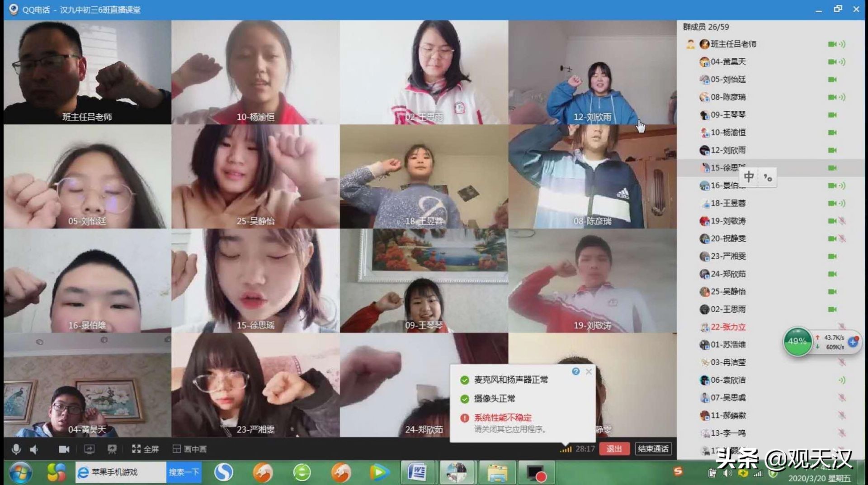Click the network signal bars next to the timer

[565, 449]
